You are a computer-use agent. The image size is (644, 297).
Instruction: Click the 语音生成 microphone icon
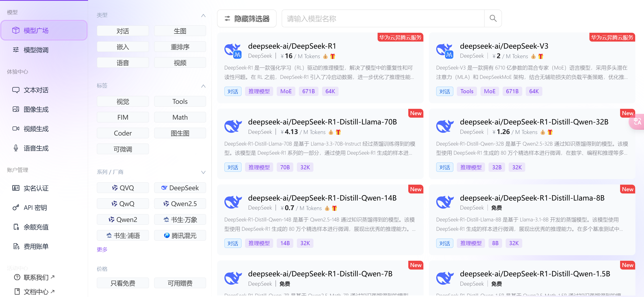tap(16, 148)
